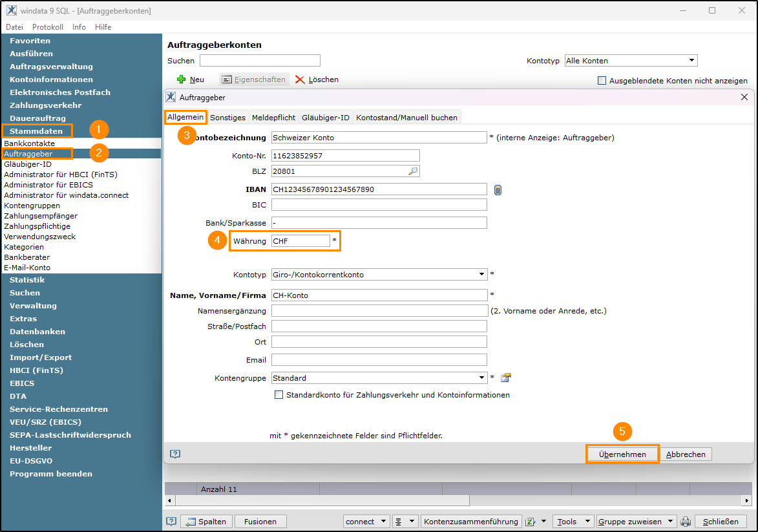Click the help icon in bottom toolbar
758x532 pixels.
(171, 522)
